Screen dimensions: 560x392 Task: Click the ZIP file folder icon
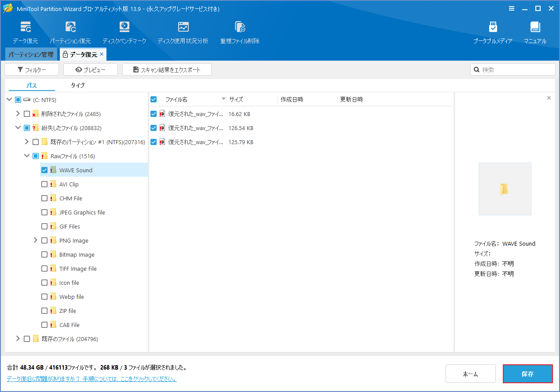[53, 311]
